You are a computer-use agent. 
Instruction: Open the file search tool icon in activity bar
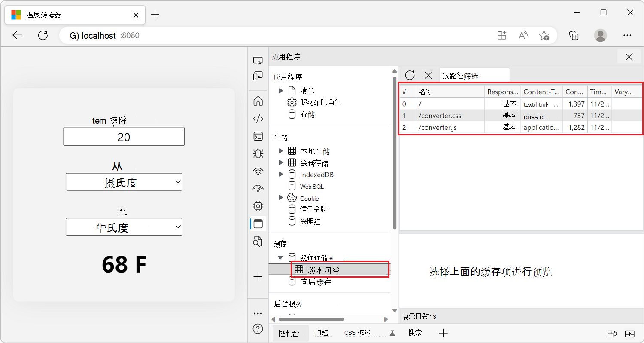(x=258, y=242)
